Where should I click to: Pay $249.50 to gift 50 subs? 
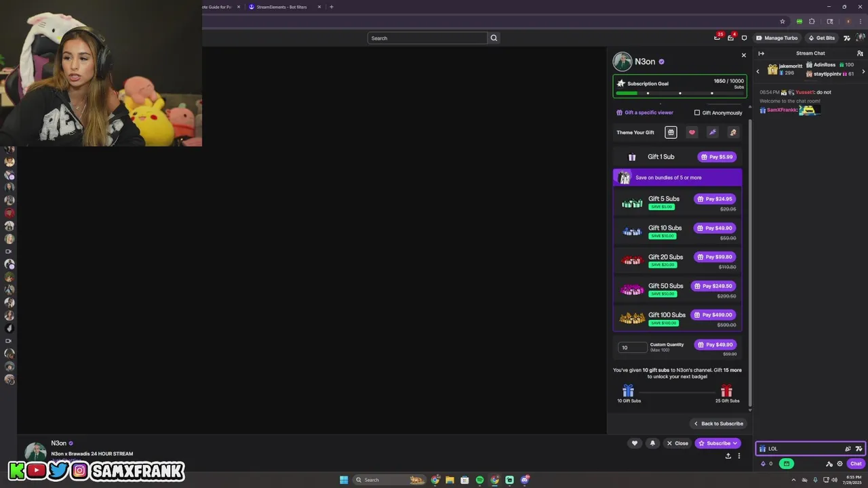[713, 286]
